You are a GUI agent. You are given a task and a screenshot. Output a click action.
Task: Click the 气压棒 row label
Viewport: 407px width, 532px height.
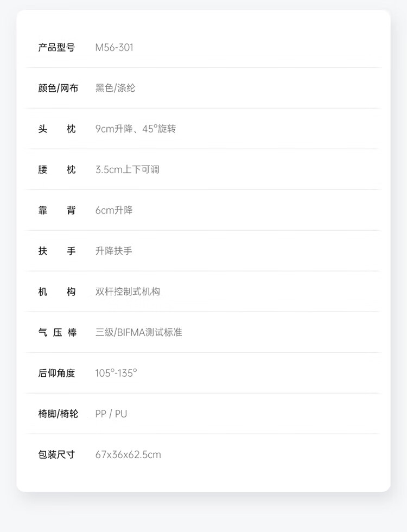click(x=57, y=332)
